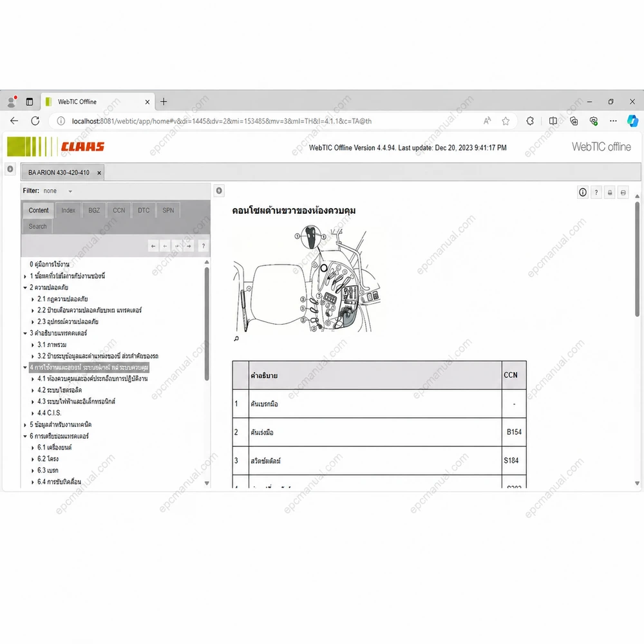Click CCN cell S184 in table
644x644 pixels.
[514, 461]
